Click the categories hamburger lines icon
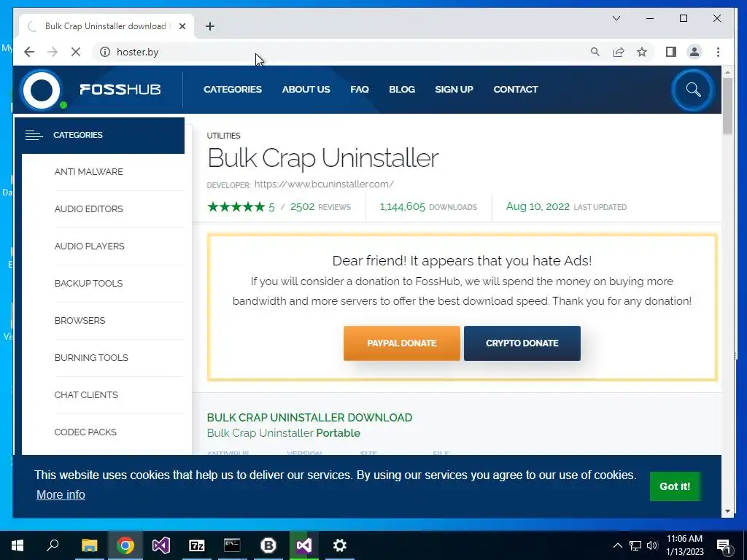This screenshot has width=747, height=560. click(x=34, y=135)
